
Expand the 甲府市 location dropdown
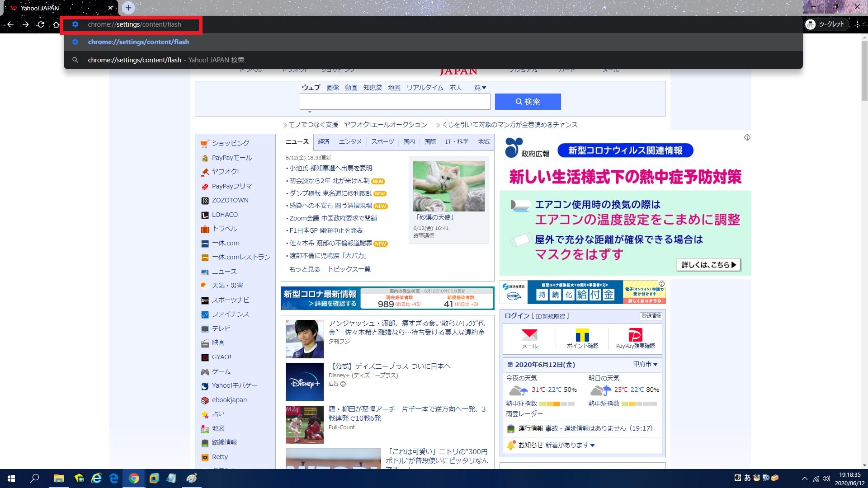[645, 364]
